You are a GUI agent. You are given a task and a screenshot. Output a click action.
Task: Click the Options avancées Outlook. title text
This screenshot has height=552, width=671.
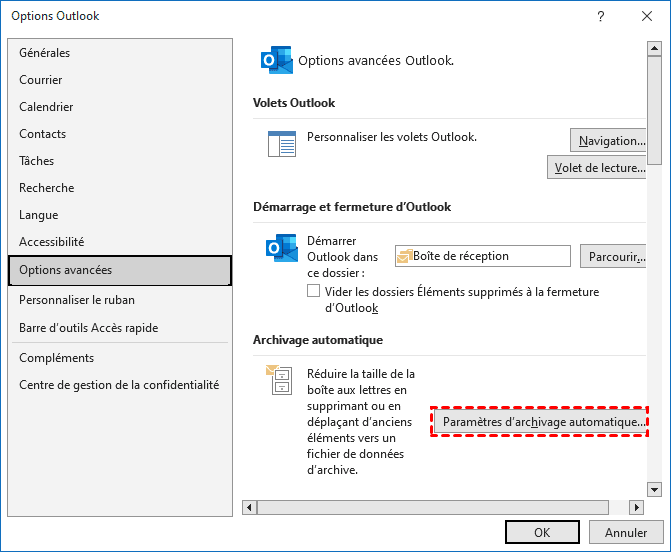tap(376, 60)
